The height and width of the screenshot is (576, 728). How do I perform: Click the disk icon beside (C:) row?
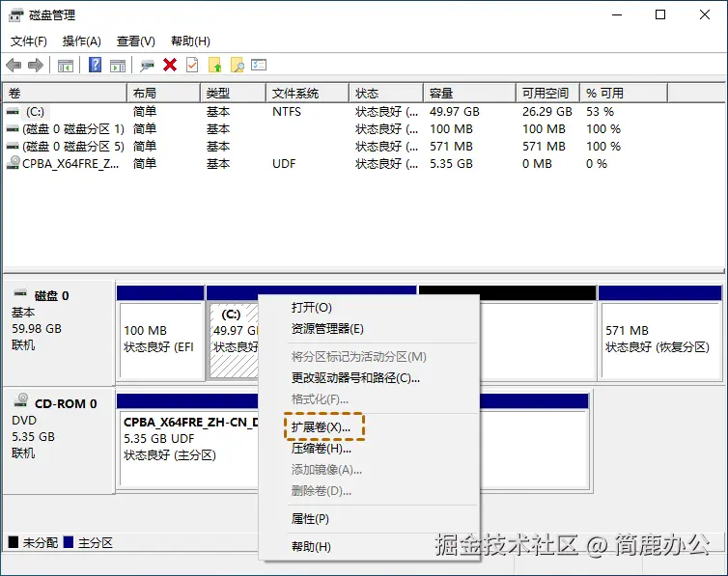[13, 112]
